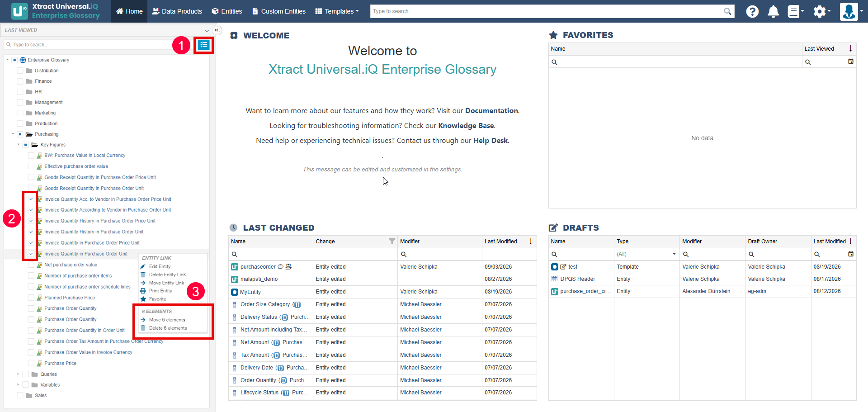Collapse the Last Viewed panel chevron
Image resolution: width=868 pixels, height=412 pixels.
pyautogui.click(x=207, y=30)
